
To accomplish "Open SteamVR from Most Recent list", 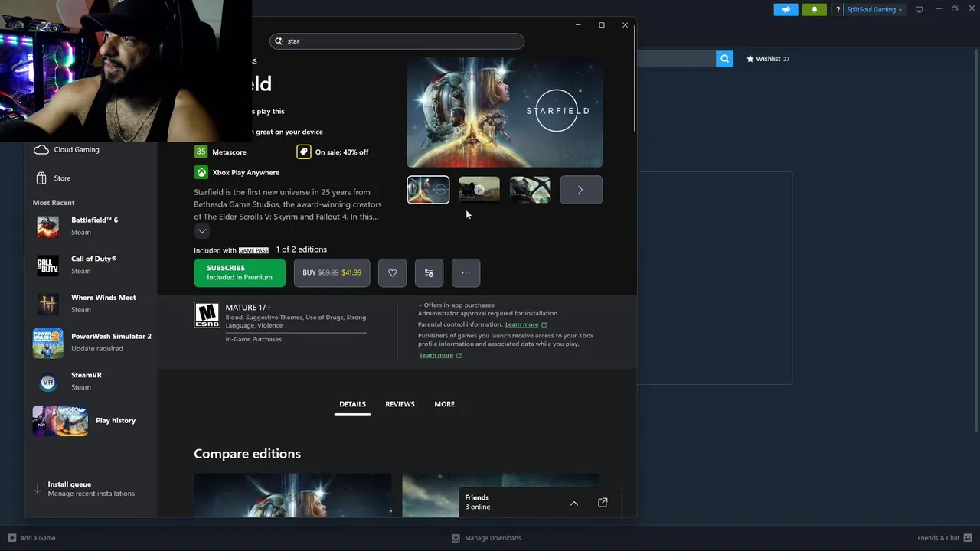I will [90, 381].
